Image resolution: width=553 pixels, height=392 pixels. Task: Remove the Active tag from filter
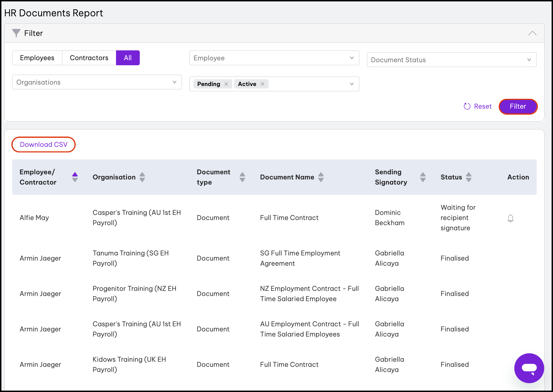(x=263, y=84)
